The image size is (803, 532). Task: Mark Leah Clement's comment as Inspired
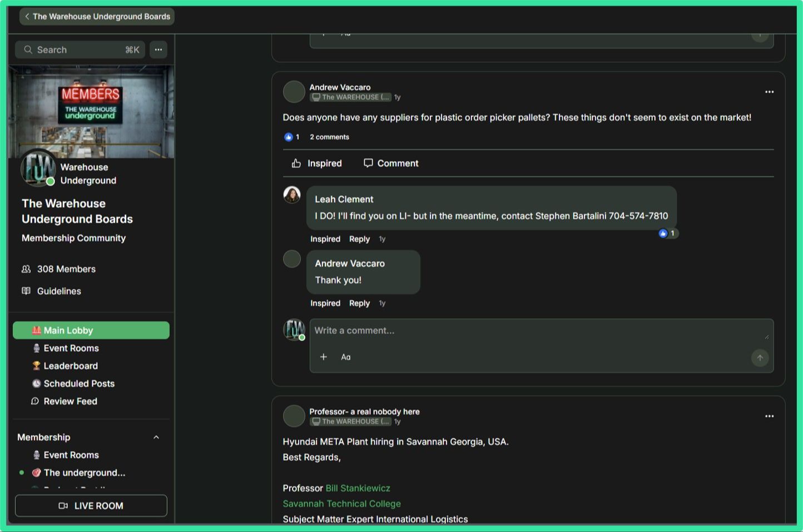[x=325, y=239]
